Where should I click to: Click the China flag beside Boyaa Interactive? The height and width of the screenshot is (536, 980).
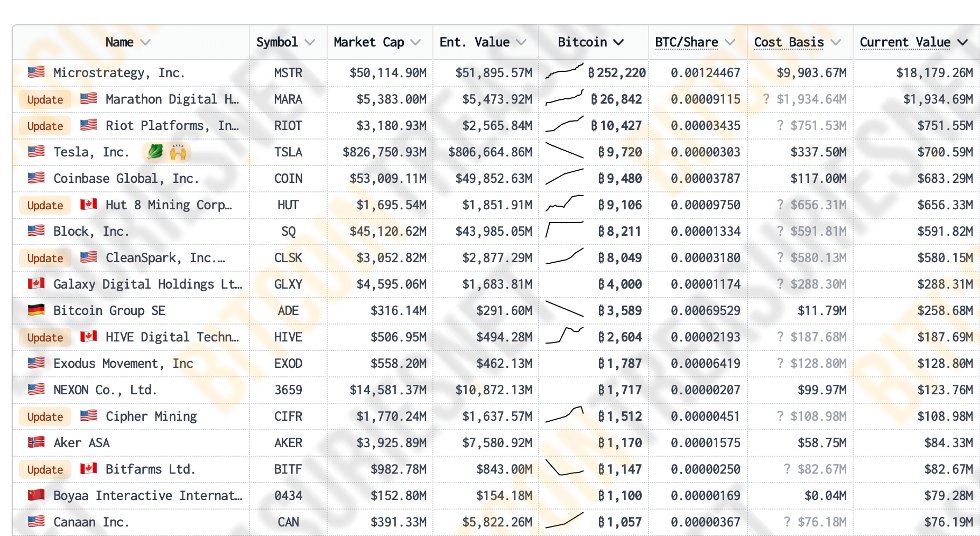click(x=36, y=495)
